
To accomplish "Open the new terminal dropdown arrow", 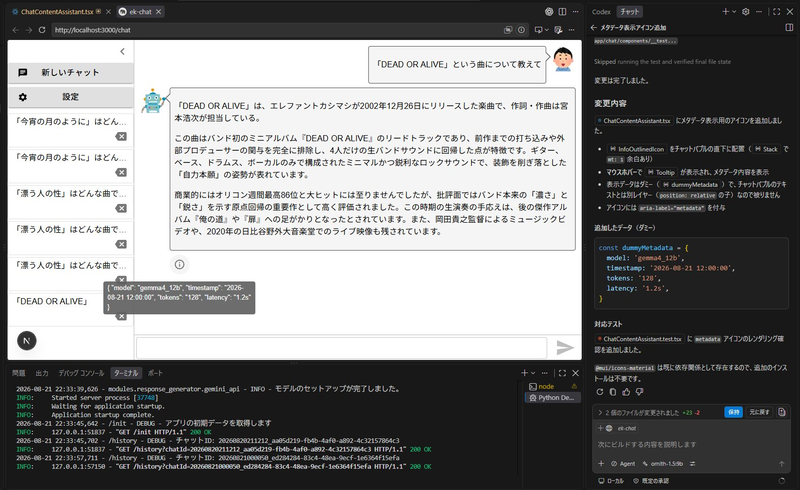I will (533, 373).
